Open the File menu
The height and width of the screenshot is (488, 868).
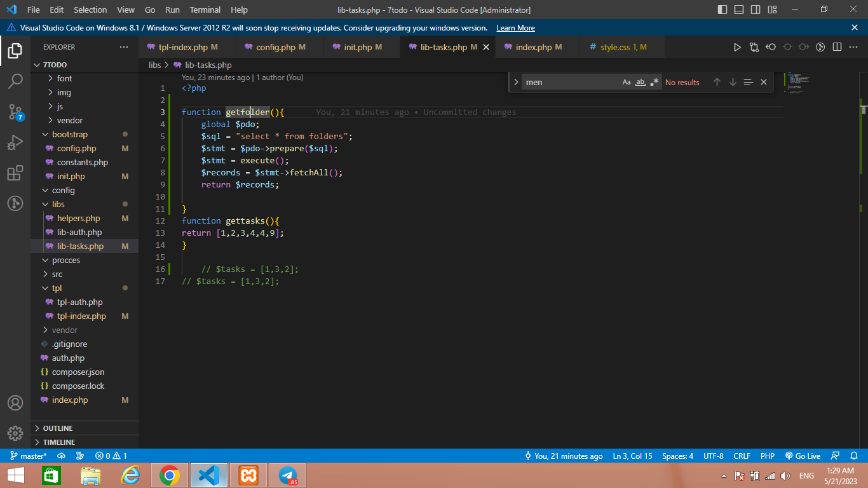point(34,10)
